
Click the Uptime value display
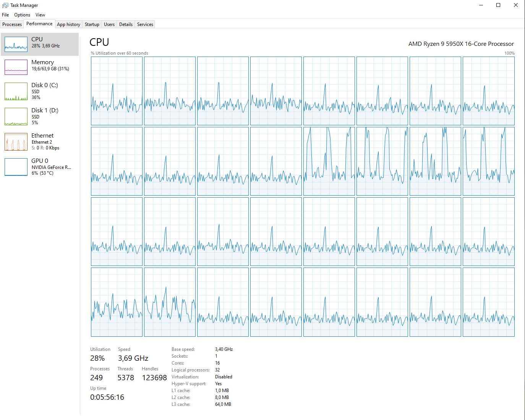pyautogui.click(x=107, y=397)
